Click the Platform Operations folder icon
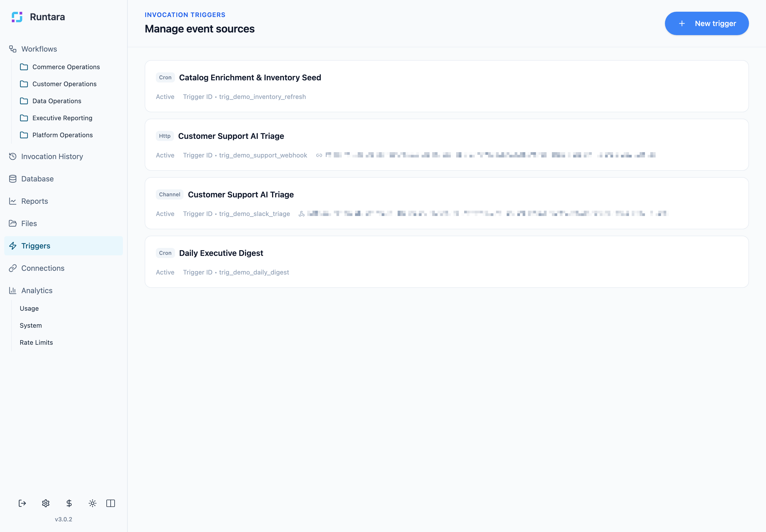The width and height of the screenshot is (766, 532). tap(24, 135)
